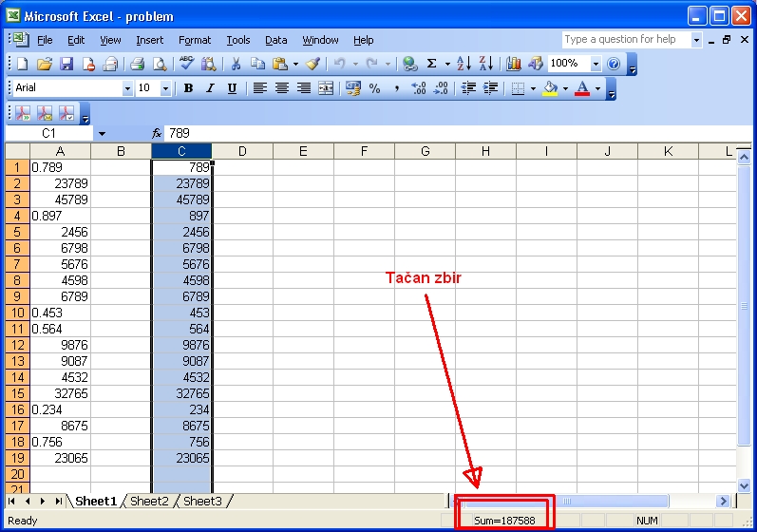Open the Insert menu
This screenshot has height=532, width=757.
click(150, 40)
